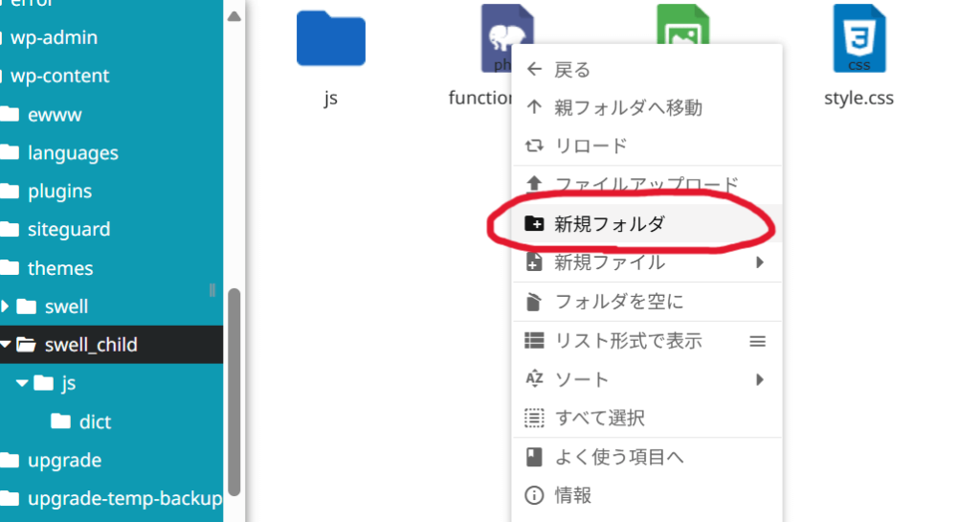Click the よく使う項目へ bookmark icon

(534, 457)
